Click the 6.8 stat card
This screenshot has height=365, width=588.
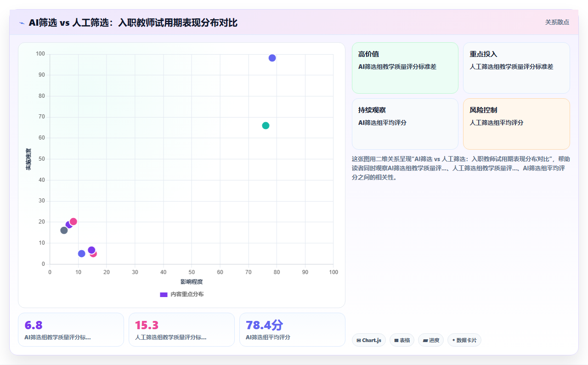pyautogui.click(x=71, y=330)
